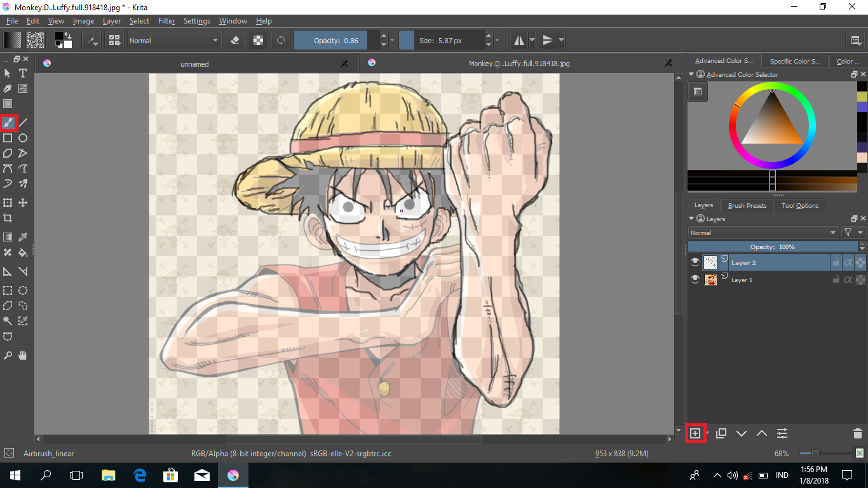This screenshot has height=488, width=868.
Task: Open brush blending mode Normal dropdown
Action: [x=173, y=40]
